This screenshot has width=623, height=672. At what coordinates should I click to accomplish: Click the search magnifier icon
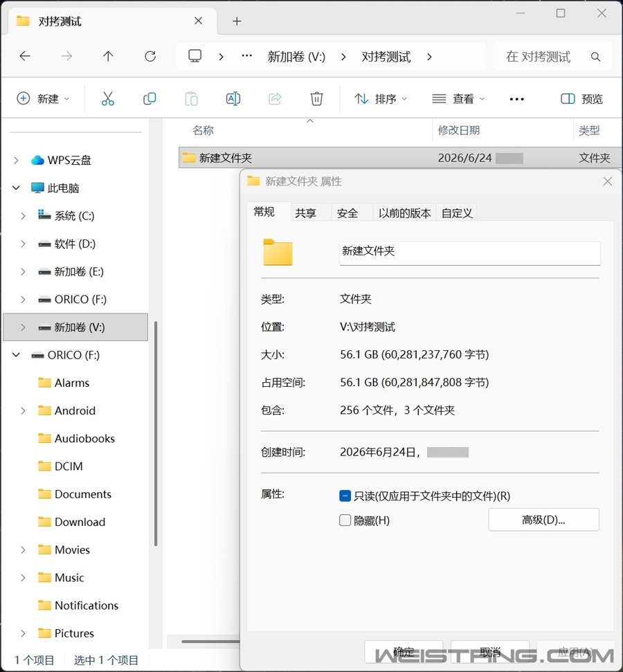(x=595, y=57)
